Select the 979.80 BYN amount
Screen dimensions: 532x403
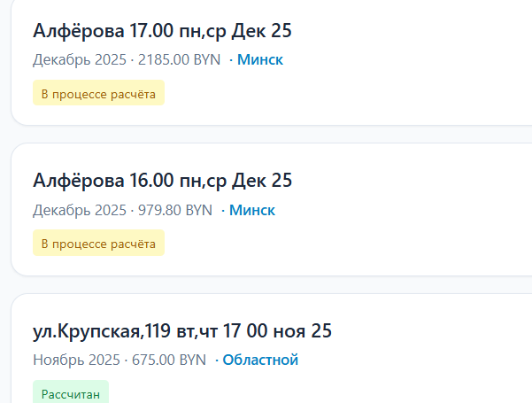[x=175, y=211]
